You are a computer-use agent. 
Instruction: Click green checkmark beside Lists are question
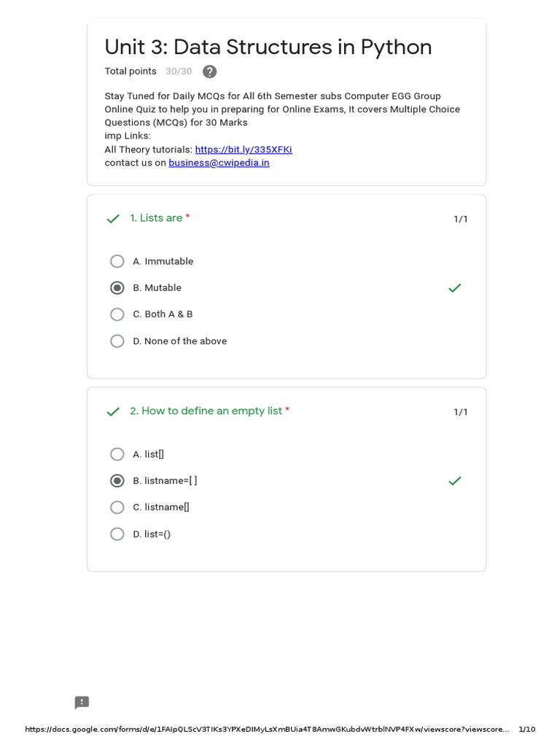click(x=113, y=219)
